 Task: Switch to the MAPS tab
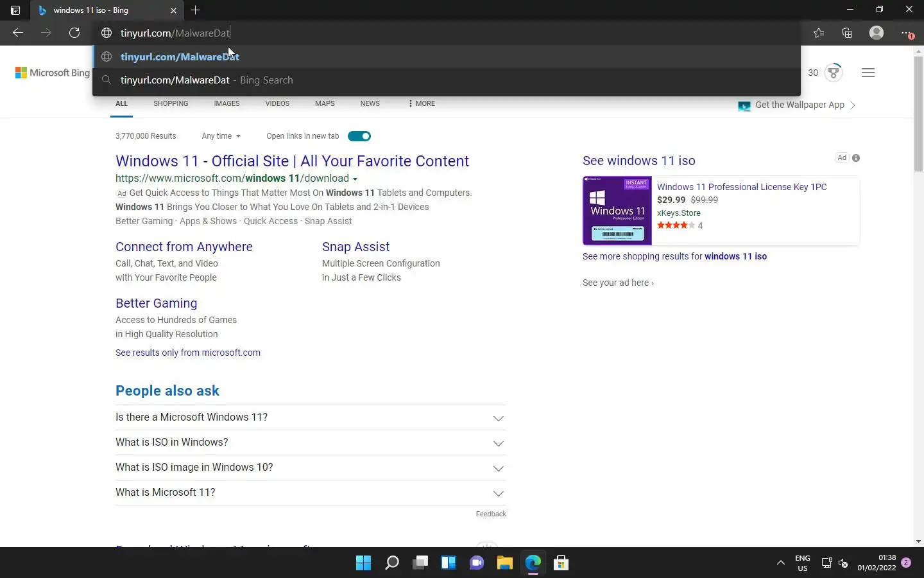click(325, 103)
